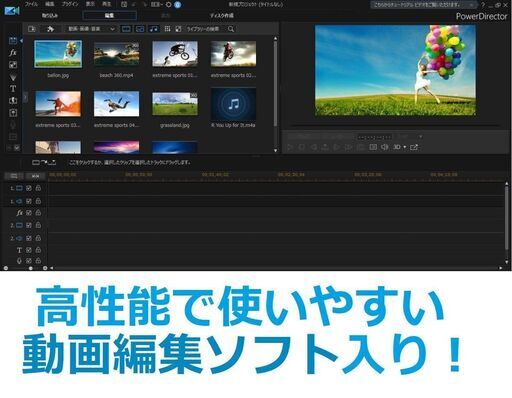This screenshot has width=512, height=398.
Task: Toggle audio track 1 enable checkbox
Action: pyautogui.click(x=29, y=201)
